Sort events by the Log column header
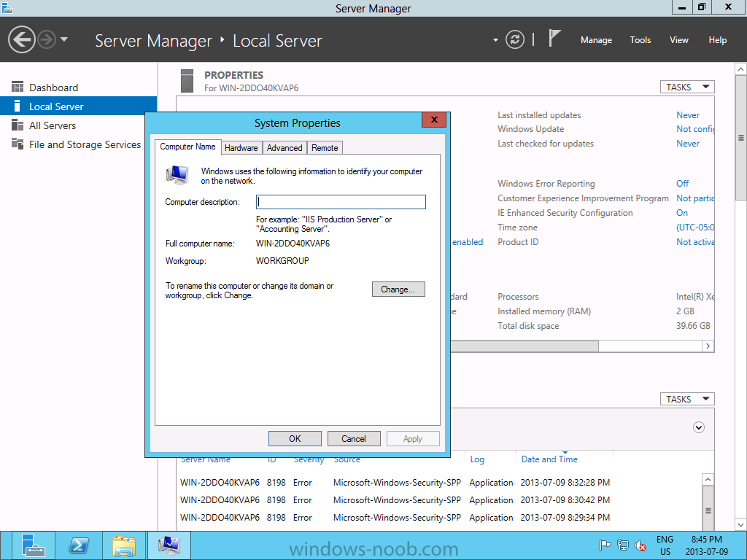Screen dimensions: 747x560 coord(477,459)
